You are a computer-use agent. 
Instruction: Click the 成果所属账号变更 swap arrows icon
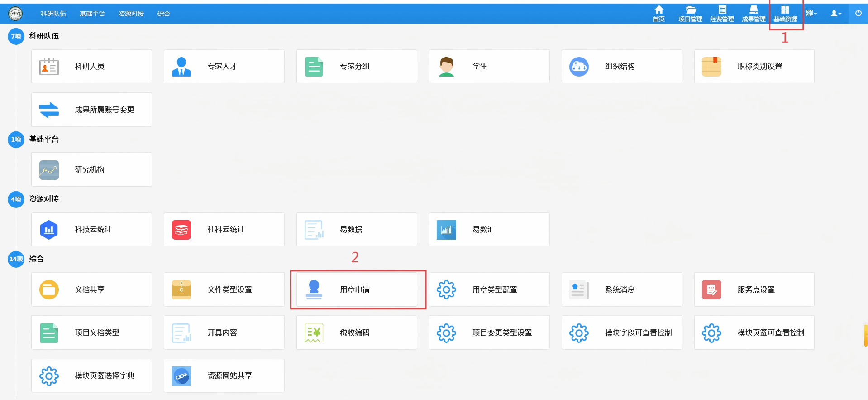coord(49,110)
